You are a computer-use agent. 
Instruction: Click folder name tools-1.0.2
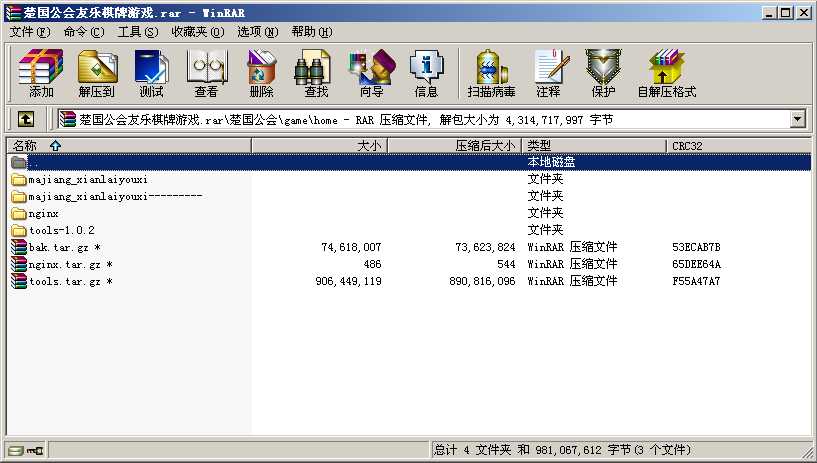pos(62,230)
